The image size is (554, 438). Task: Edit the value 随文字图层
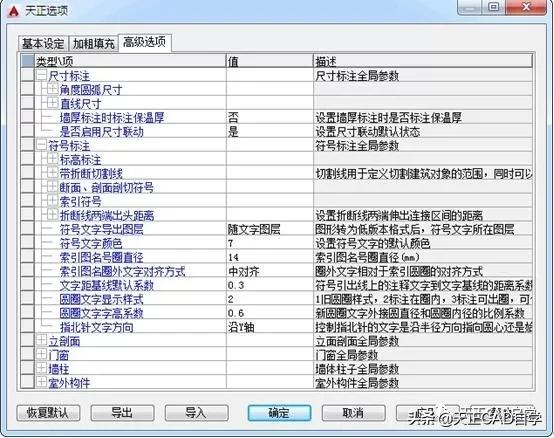(270, 230)
